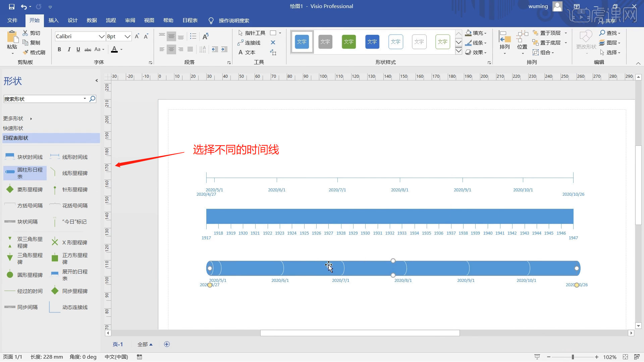Toggle Bold formatting
Image resolution: width=644 pixels, height=362 pixels.
[x=59, y=49]
